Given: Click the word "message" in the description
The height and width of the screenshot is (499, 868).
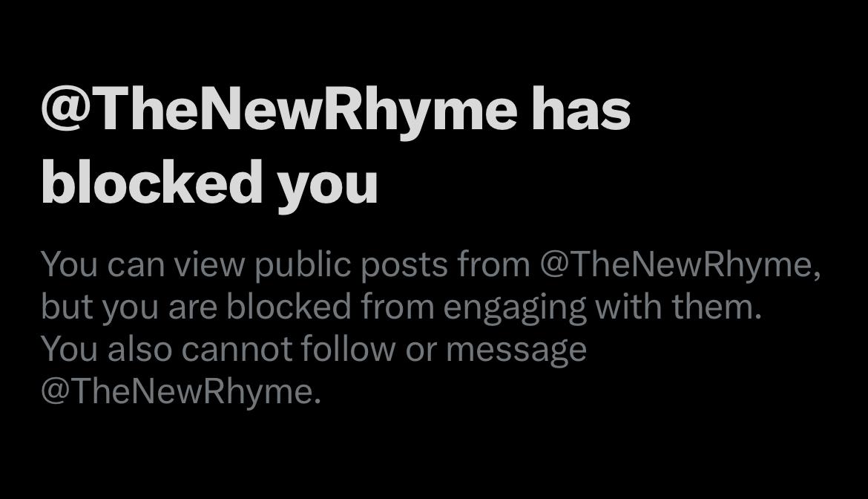Looking at the screenshot, I should (x=516, y=349).
